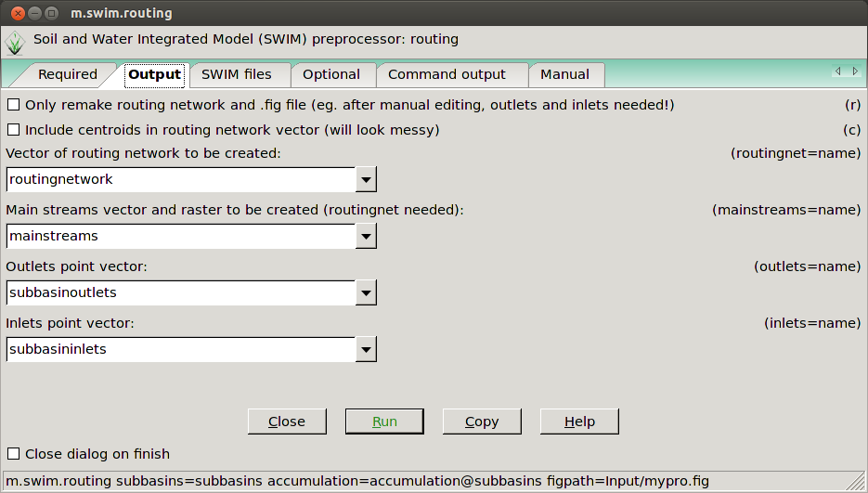
Task: Open the Manual tab
Action: coord(564,74)
